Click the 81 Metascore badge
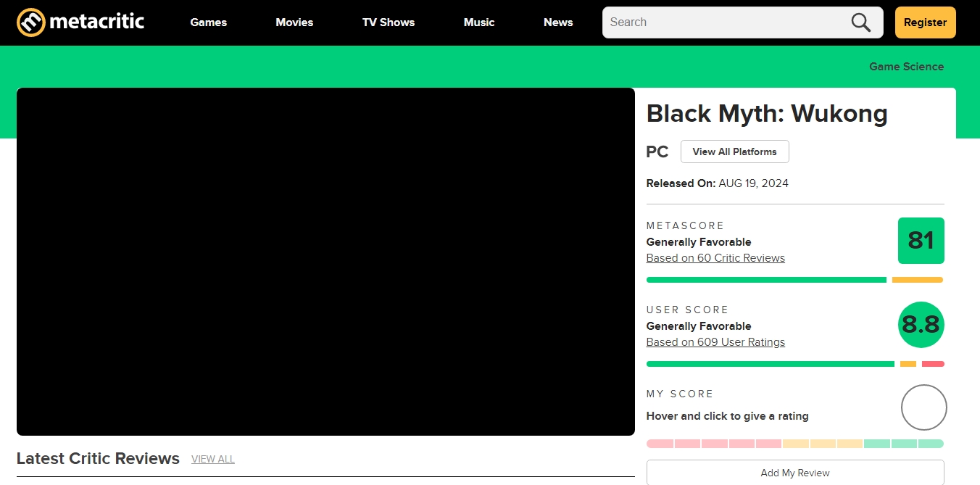980x485 pixels. 921,241
